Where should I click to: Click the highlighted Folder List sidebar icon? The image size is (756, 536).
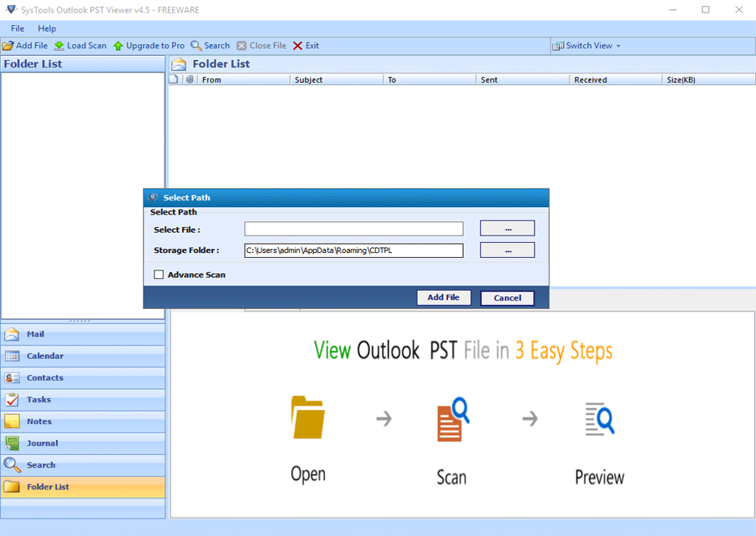12,487
